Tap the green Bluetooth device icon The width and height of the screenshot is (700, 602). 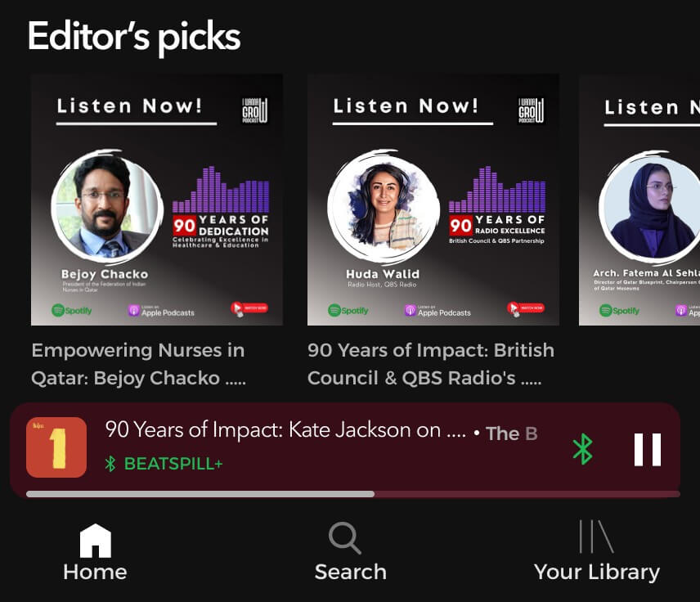[582, 449]
